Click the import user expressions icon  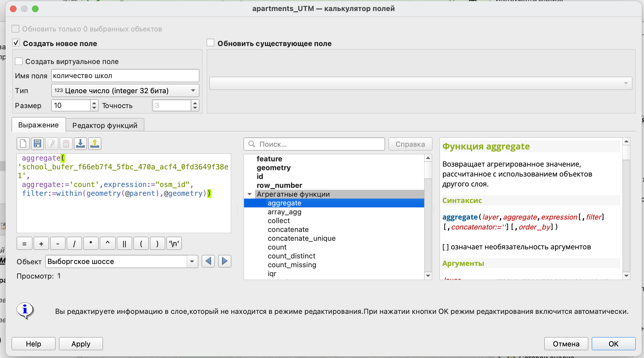click(x=80, y=144)
